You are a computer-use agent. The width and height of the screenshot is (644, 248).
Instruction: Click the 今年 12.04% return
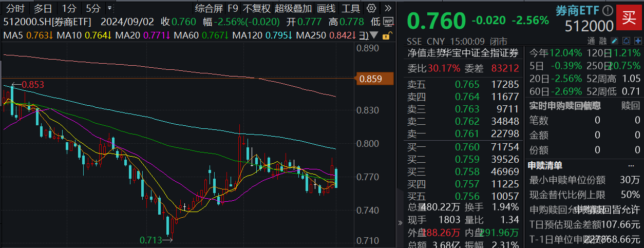pos(566,52)
